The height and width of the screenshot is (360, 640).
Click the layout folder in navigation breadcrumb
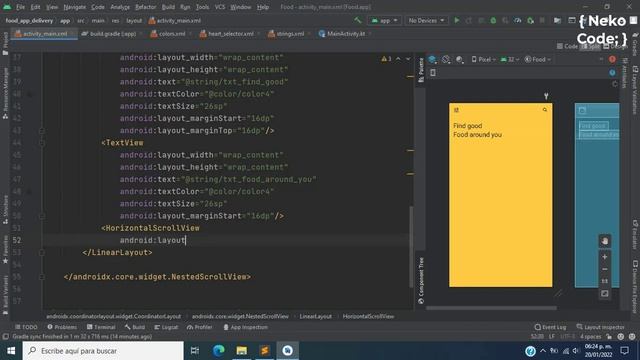pos(134,20)
